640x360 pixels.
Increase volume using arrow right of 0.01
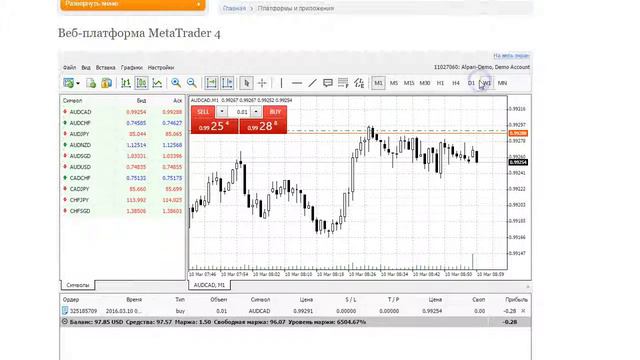(x=256, y=111)
